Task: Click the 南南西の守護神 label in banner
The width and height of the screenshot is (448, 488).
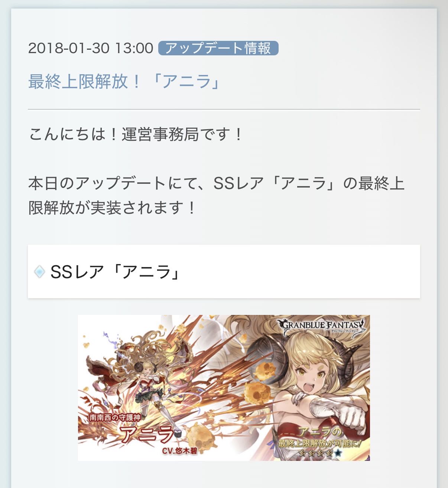Action: [115, 418]
